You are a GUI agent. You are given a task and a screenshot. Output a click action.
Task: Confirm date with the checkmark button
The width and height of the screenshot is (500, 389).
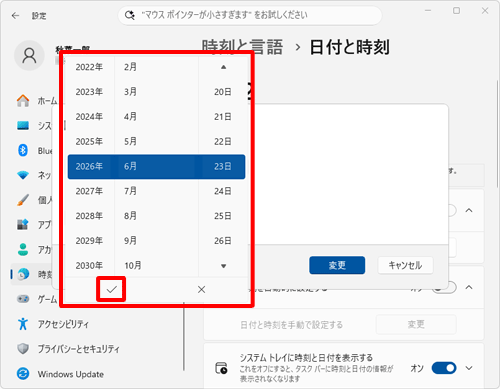point(111,289)
